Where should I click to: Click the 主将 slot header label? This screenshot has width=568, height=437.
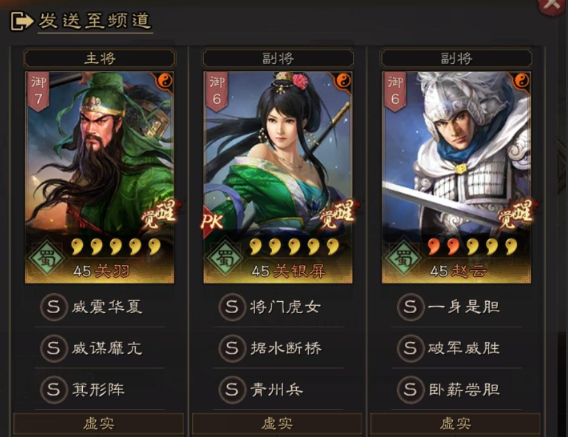pos(100,58)
